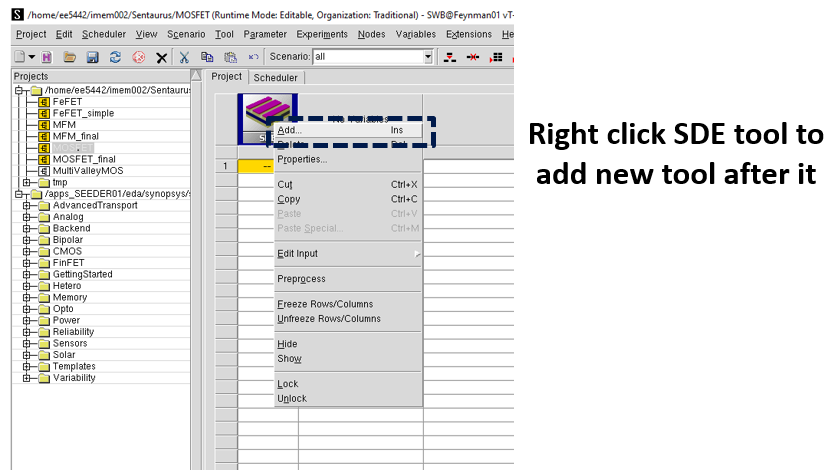Click the New Project toolbar icon
The height and width of the screenshot is (470, 828).
click(x=21, y=57)
